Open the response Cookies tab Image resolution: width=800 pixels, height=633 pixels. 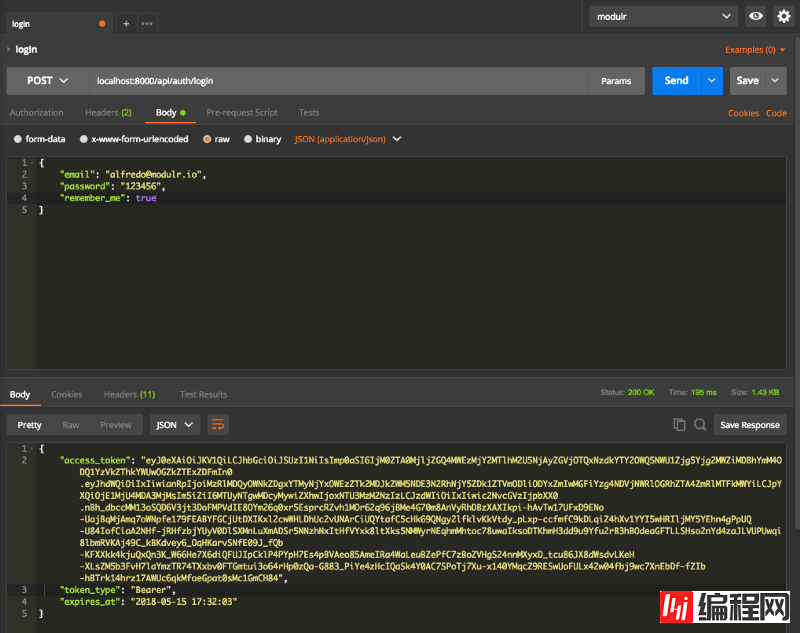pyautogui.click(x=67, y=394)
